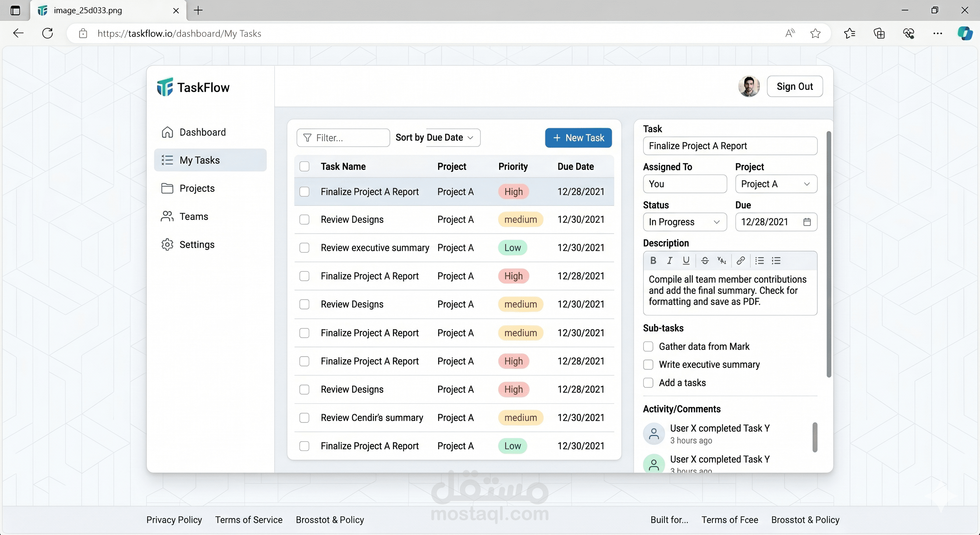Open the profile photo next to Sign Out
The width and height of the screenshot is (980, 535).
click(x=749, y=86)
